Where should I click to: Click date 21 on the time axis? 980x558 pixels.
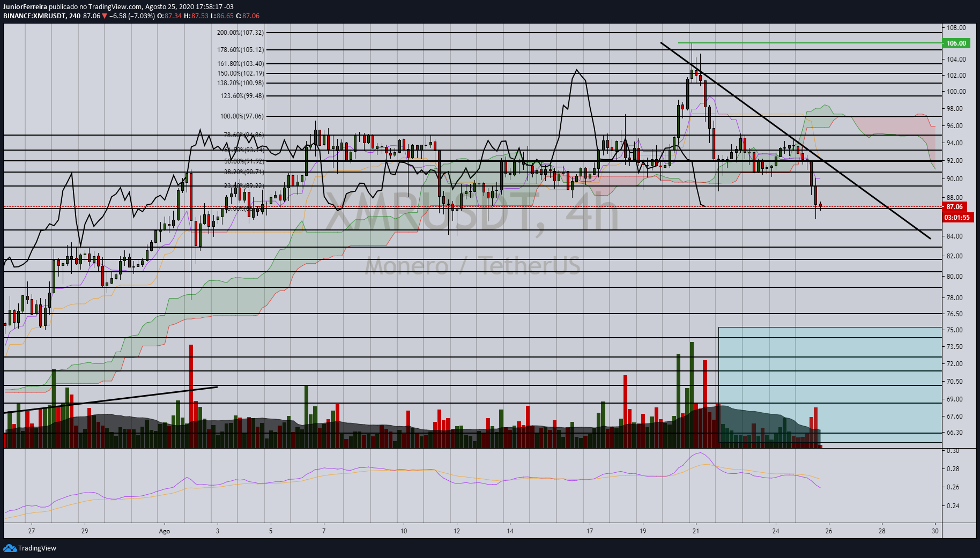click(696, 531)
